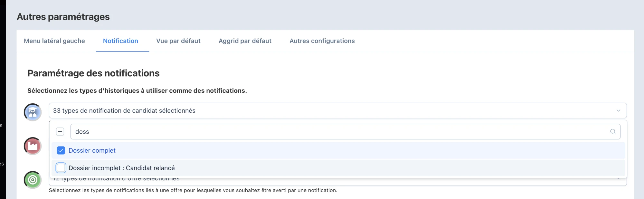Select the Notification tab
The width and height of the screenshot is (644, 199).
point(120,41)
